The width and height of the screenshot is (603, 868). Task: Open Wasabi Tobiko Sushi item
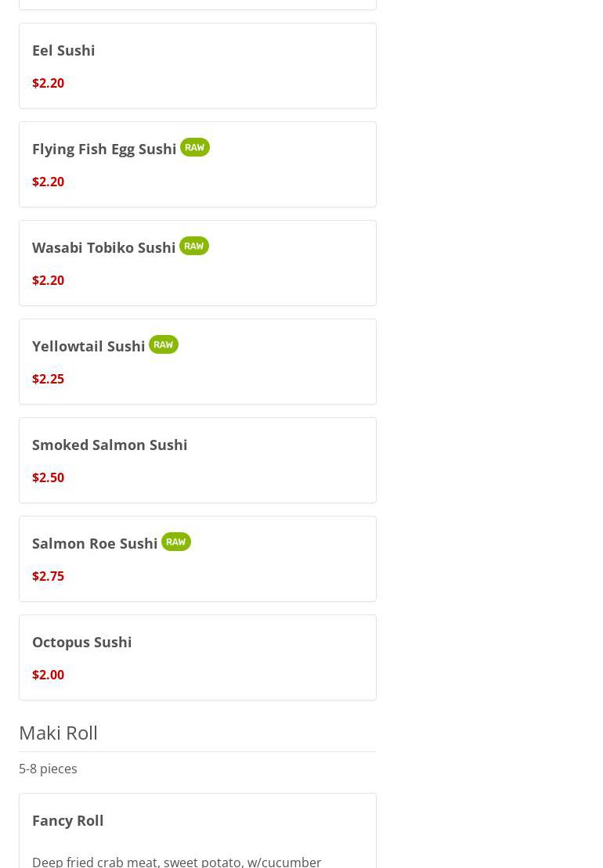103,247
